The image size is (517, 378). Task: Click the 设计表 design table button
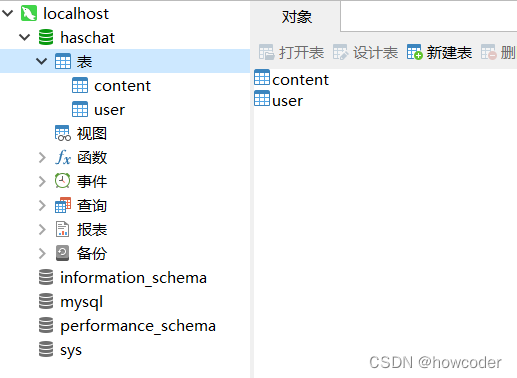[x=365, y=52]
